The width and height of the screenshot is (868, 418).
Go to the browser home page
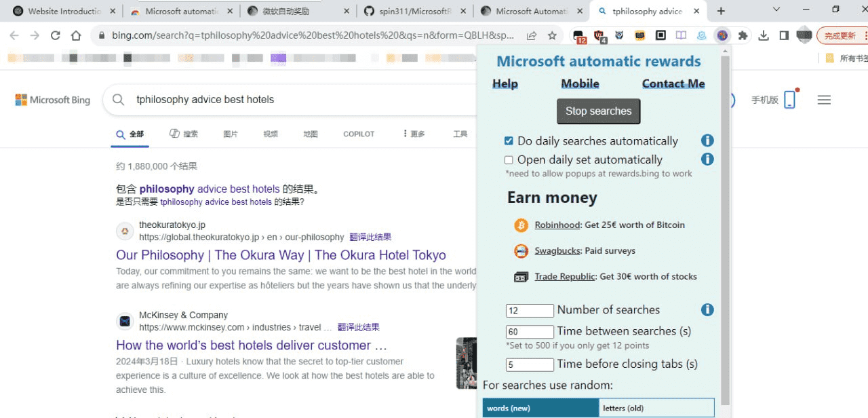point(76,35)
